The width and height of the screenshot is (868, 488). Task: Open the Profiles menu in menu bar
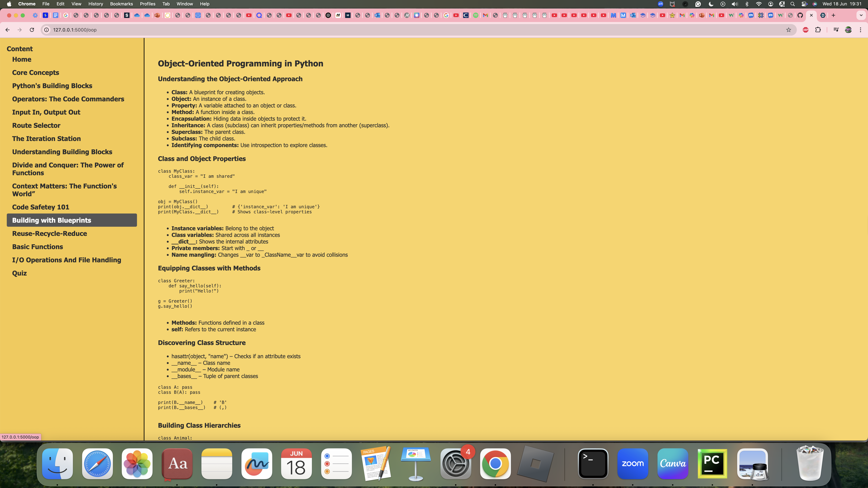click(148, 4)
